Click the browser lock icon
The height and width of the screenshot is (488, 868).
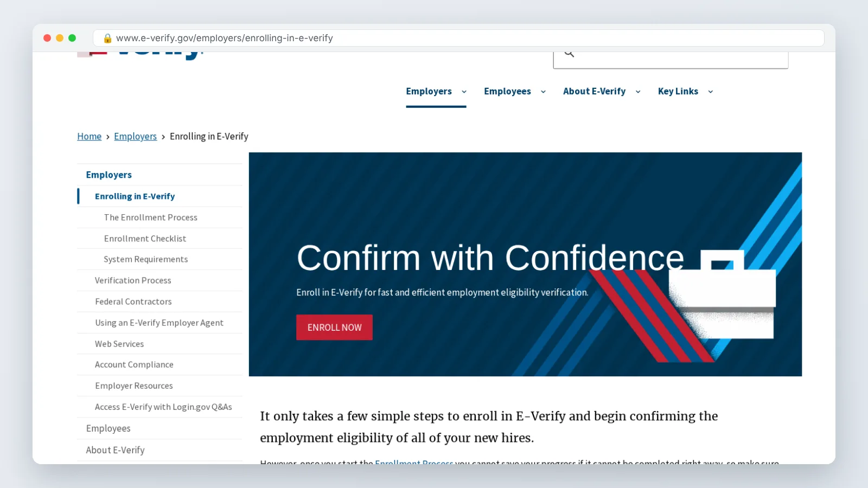107,38
